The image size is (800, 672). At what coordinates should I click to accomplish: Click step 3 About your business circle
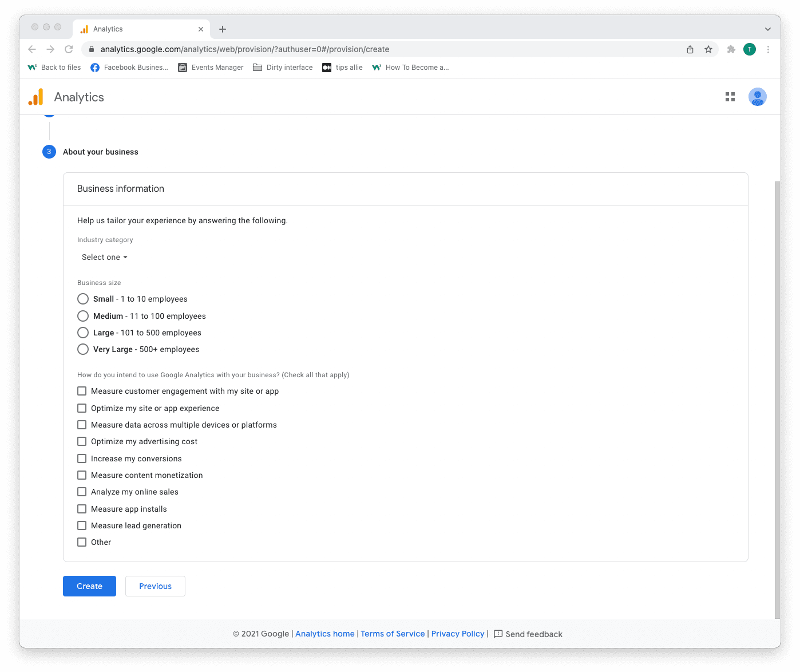[49, 151]
